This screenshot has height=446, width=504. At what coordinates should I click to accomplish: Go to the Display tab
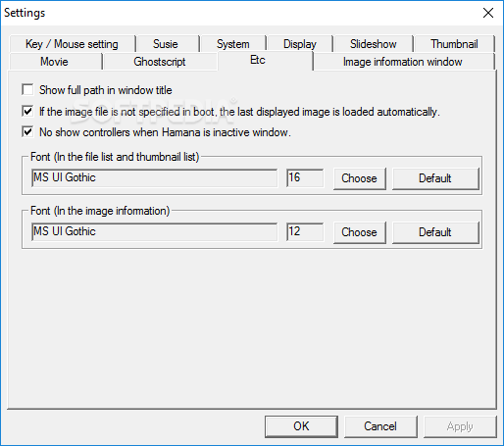click(300, 44)
